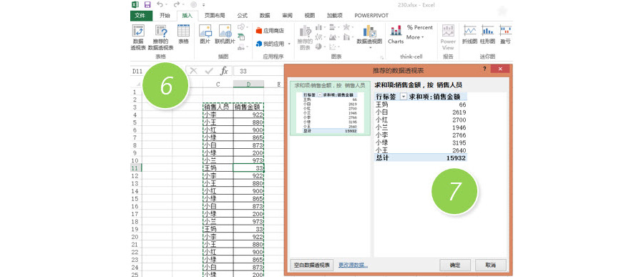Viewport: 644px width, 277px height.
Task: Click cell header 销售金额 in column D
Action: [x=248, y=107]
